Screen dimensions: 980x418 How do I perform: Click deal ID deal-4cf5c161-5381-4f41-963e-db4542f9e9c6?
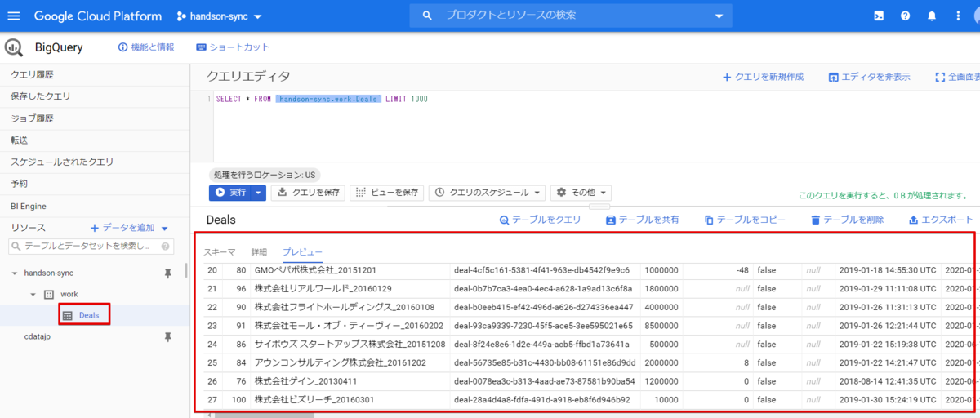coord(542,269)
